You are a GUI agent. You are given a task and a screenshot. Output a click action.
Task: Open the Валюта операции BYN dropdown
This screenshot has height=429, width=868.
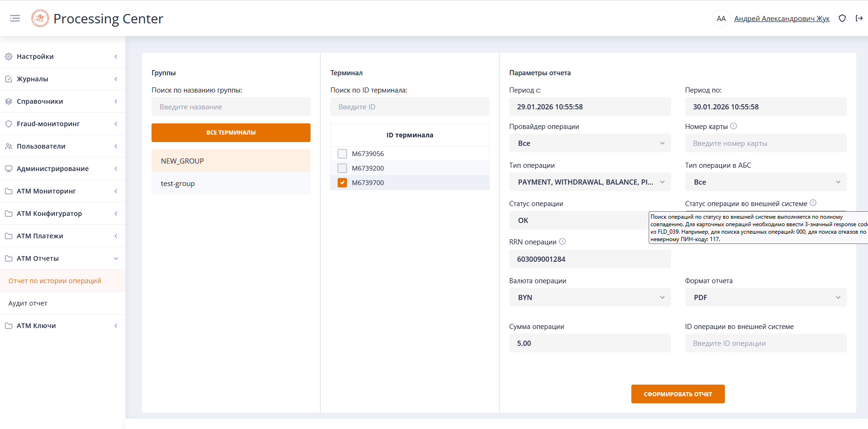tap(590, 298)
